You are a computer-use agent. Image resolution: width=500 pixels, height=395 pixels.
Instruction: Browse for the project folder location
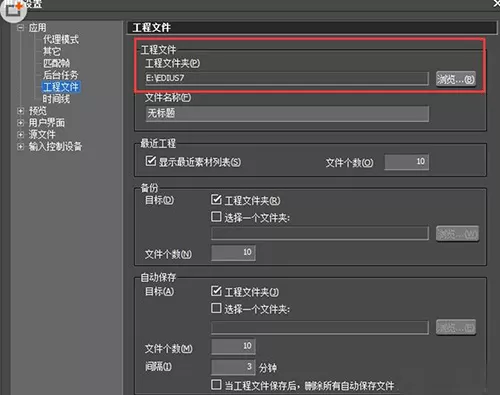coord(456,79)
